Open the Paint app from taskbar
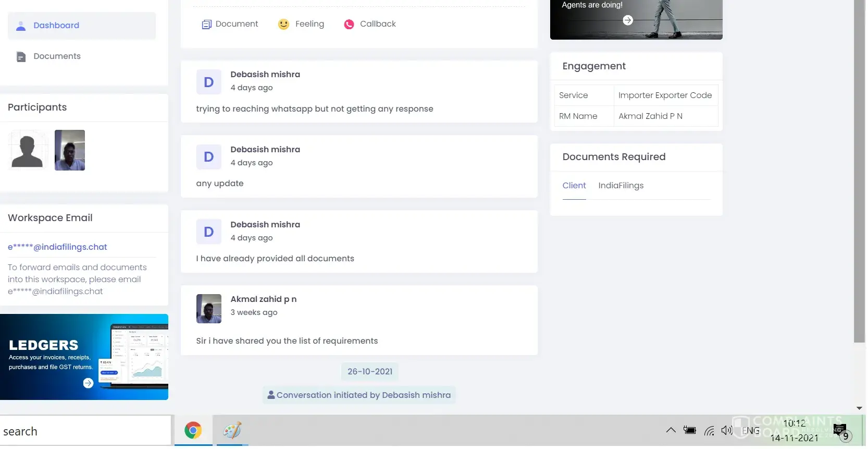Screen dimensions: 868x449 (x=232, y=431)
